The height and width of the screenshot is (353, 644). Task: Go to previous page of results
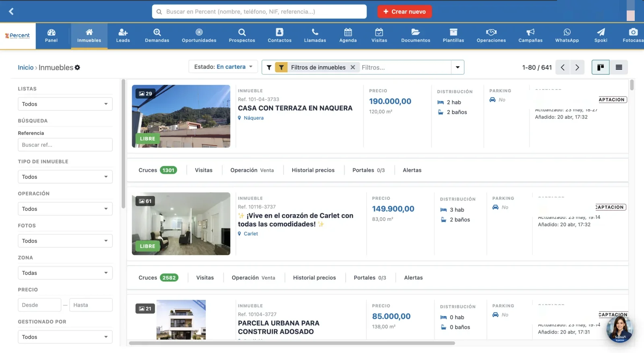click(x=563, y=67)
